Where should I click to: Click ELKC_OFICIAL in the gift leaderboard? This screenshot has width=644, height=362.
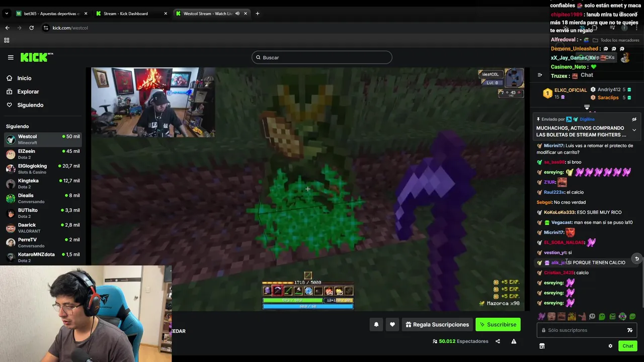click(x=570, y=90)
